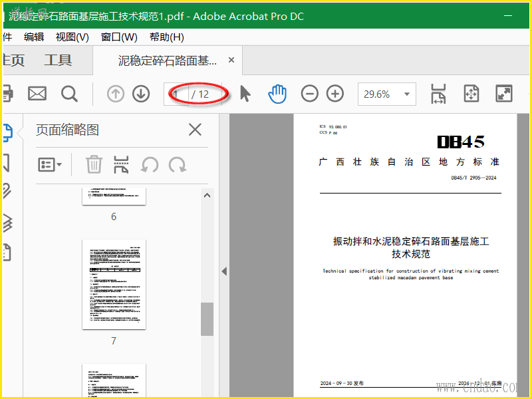The height and width of the screenshot is (399, 532).
Task: Click standard number DB45/T 2905—2024
Action: [473, 178]
